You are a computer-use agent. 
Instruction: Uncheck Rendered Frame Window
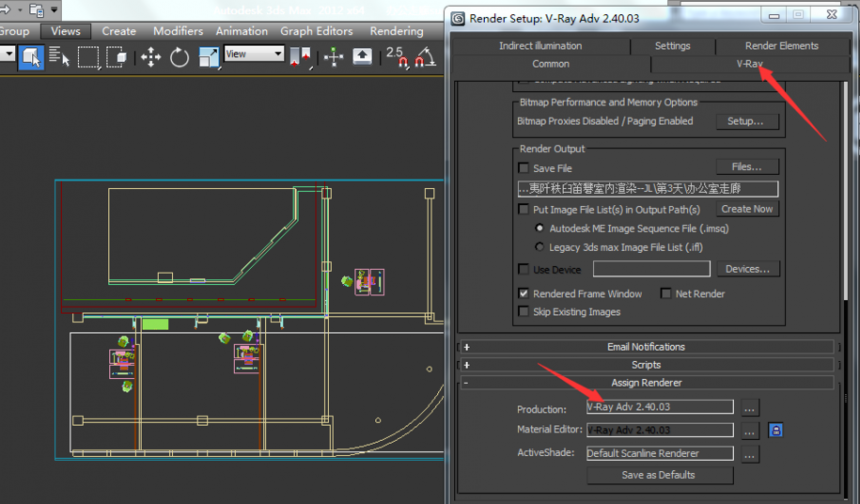(x=524, y=293)
